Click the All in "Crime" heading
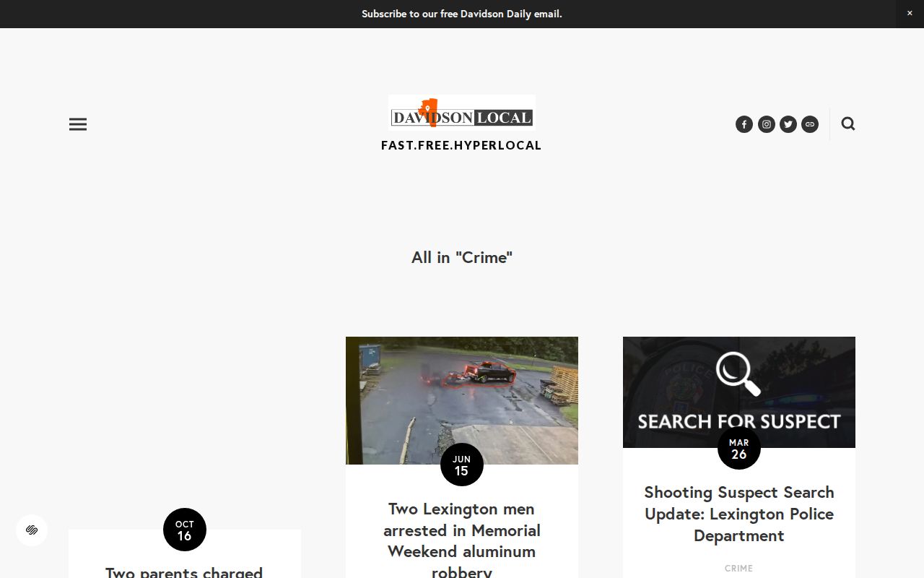 (462, 257)
